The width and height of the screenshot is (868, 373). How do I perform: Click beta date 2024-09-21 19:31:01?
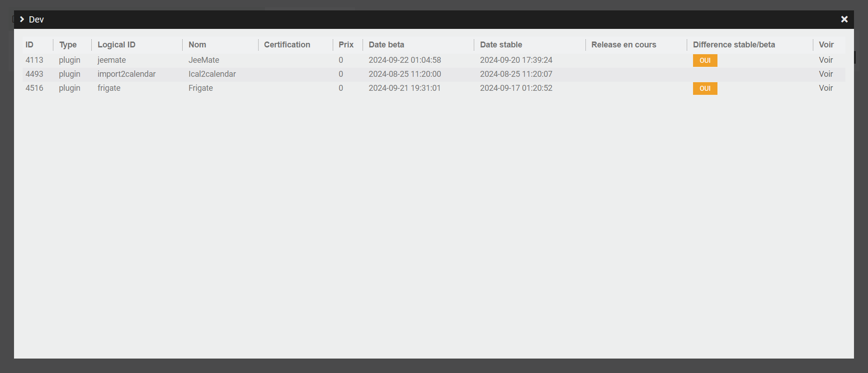tap(405, 88)
